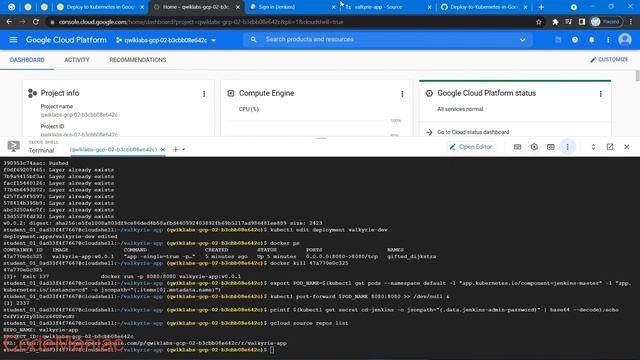Click the Customize button
Image resolution: width=640 pixels, height=360 pixels.
pos(609,60)
